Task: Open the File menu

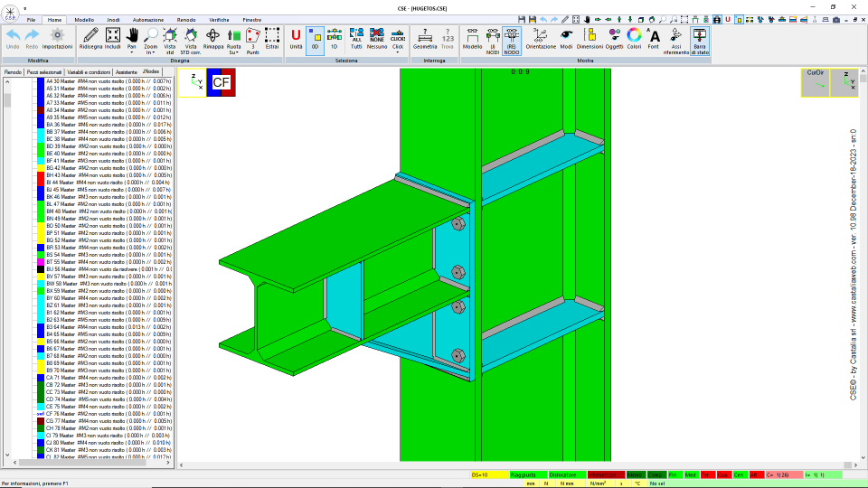Action: (x=31, y=20)
